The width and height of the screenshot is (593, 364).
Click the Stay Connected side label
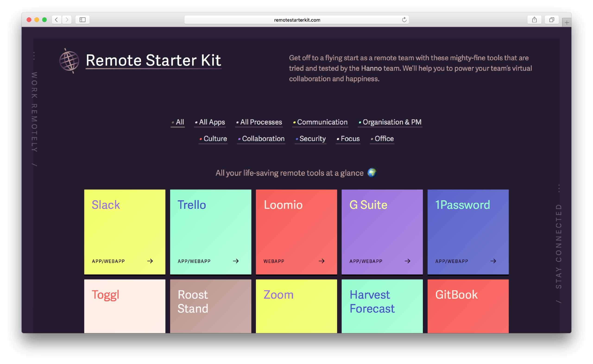558,246
